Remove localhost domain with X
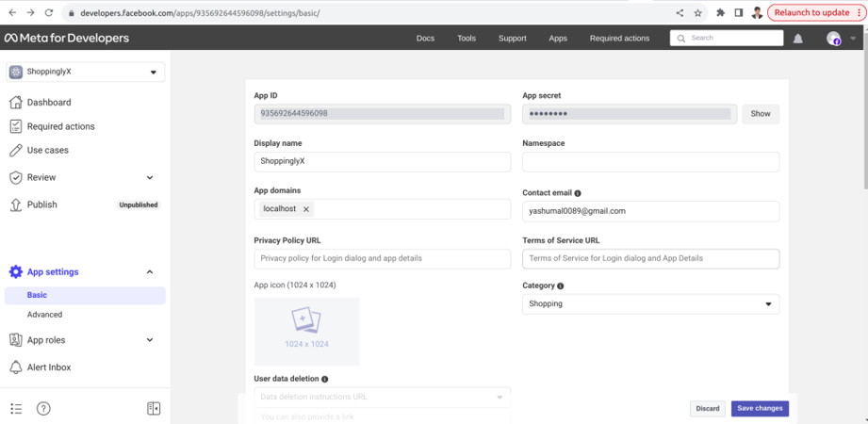 click(305, 209)
